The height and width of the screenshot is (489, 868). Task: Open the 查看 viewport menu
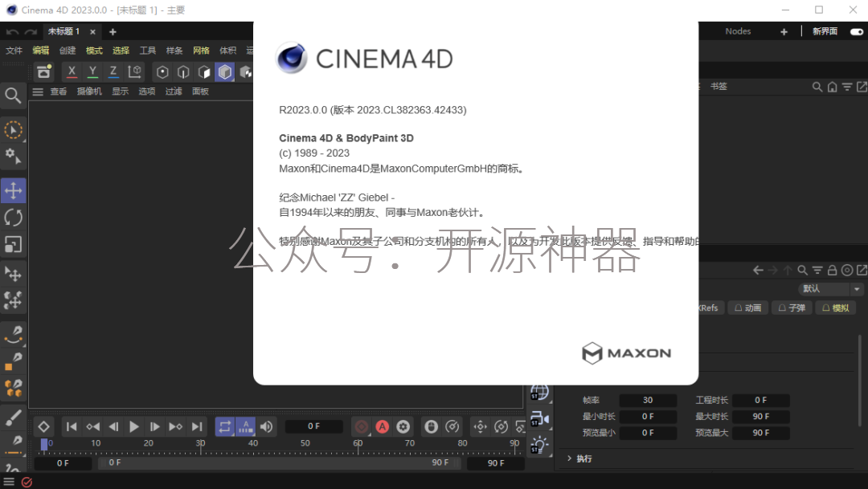(x=58, y=92)
